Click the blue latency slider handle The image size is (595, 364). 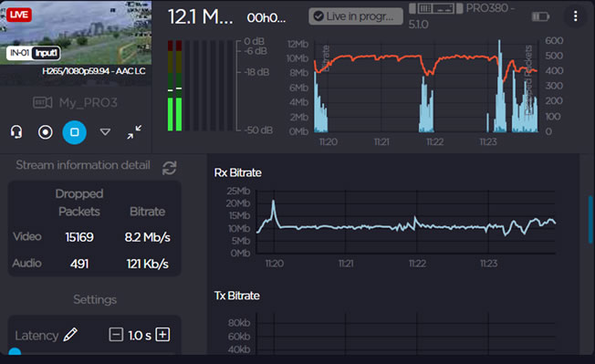coord(15,351)
